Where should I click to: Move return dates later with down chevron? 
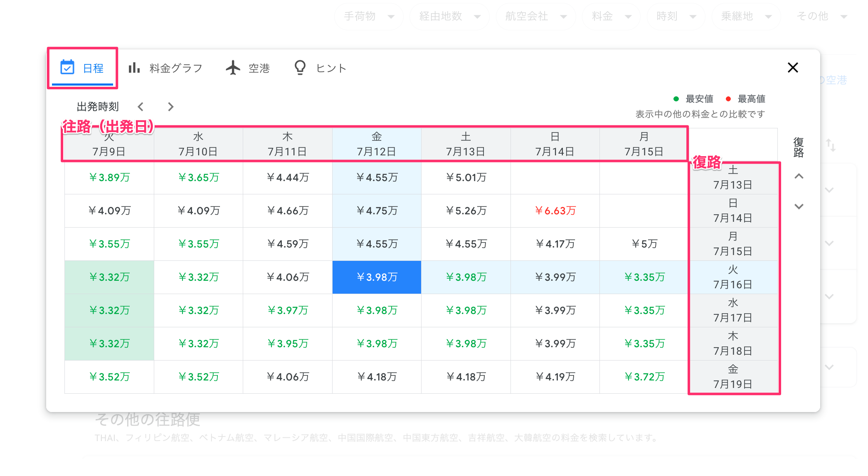point(799,206)
